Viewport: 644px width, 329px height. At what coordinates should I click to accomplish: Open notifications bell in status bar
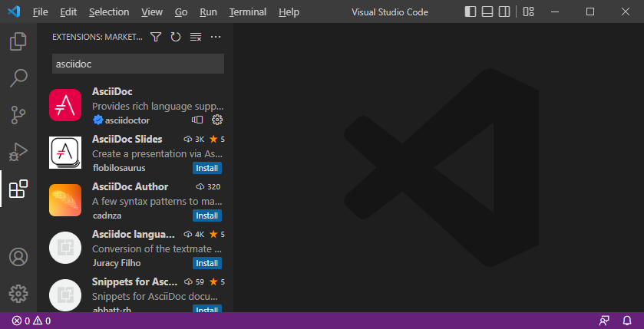[627, 321]
